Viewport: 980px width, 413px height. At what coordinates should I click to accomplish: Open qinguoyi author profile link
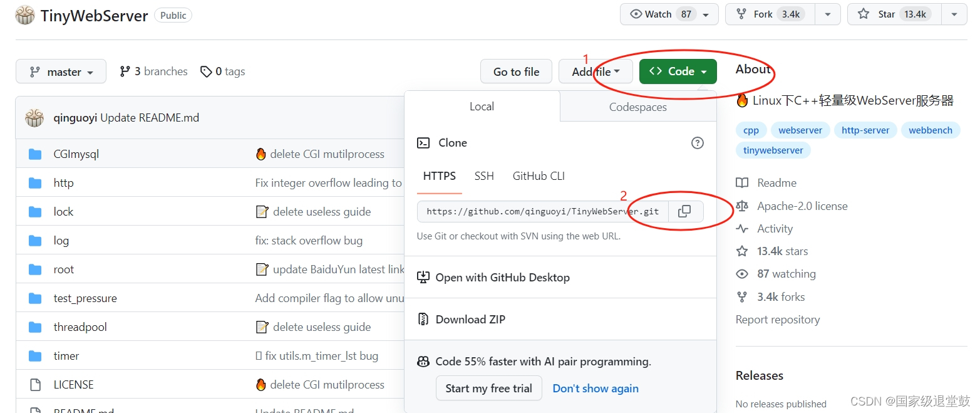click(x=75, y=118)
